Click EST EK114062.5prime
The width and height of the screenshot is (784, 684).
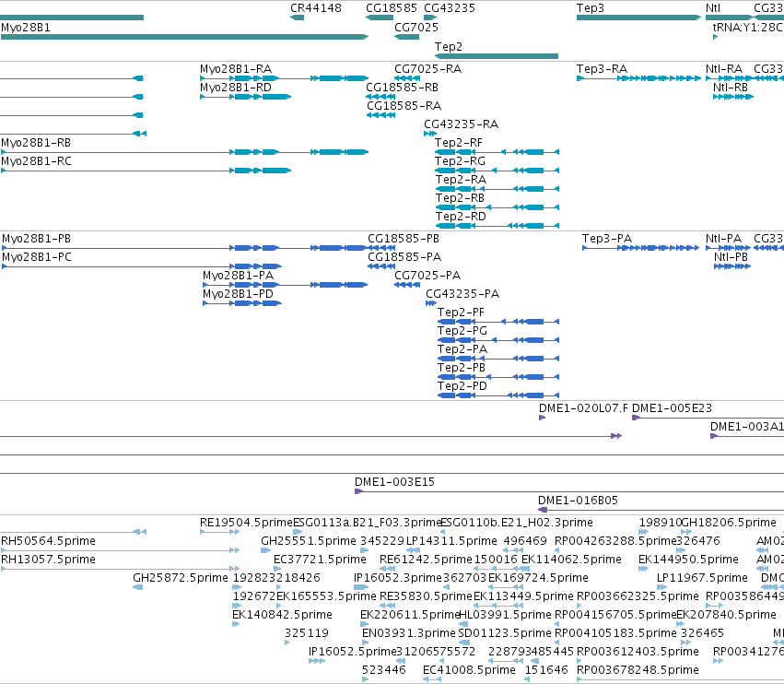(x=523, y=569)
